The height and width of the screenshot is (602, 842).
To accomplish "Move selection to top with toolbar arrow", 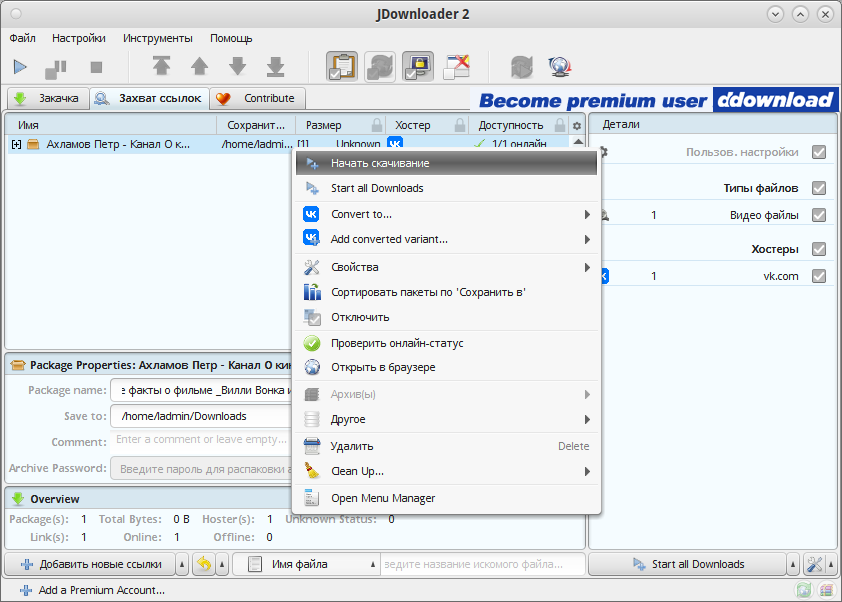I will (161, 67).
